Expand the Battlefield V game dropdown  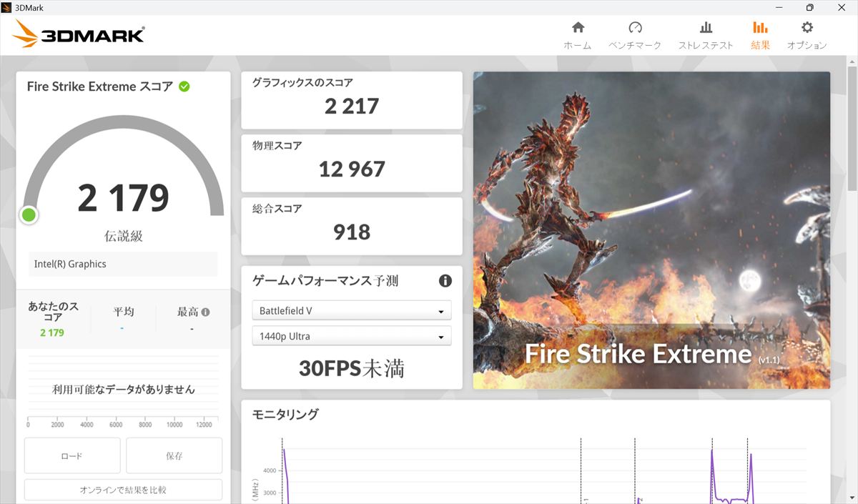351,311
